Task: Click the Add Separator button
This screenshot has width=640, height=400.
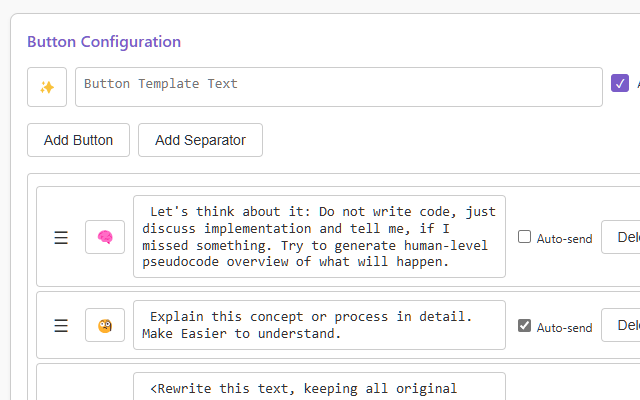Action: point(200,140)
